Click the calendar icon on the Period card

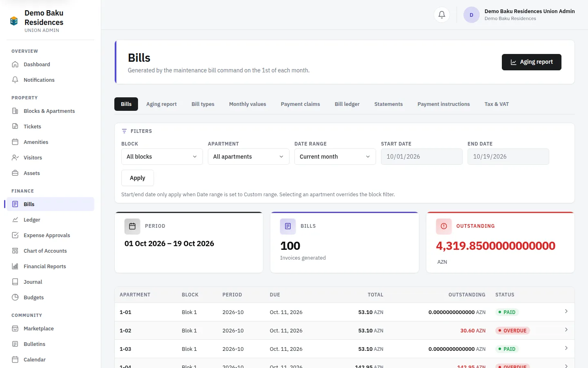132,226
